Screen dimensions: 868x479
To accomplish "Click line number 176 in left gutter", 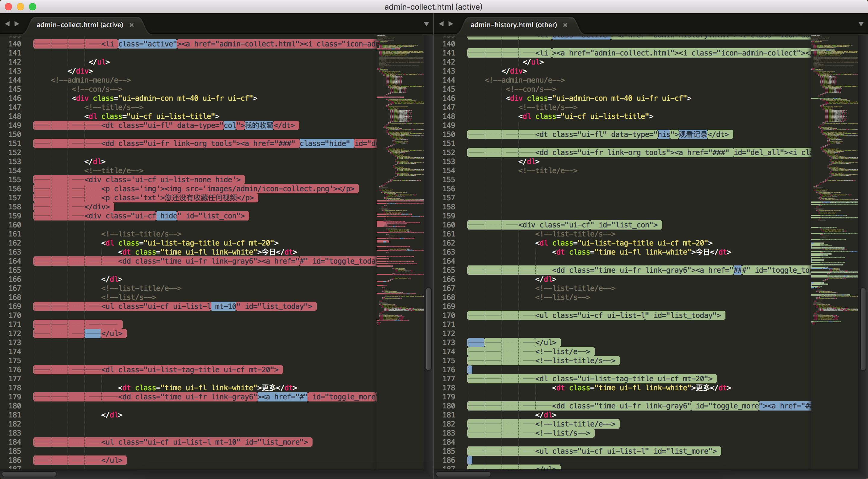I will point(15,370).
